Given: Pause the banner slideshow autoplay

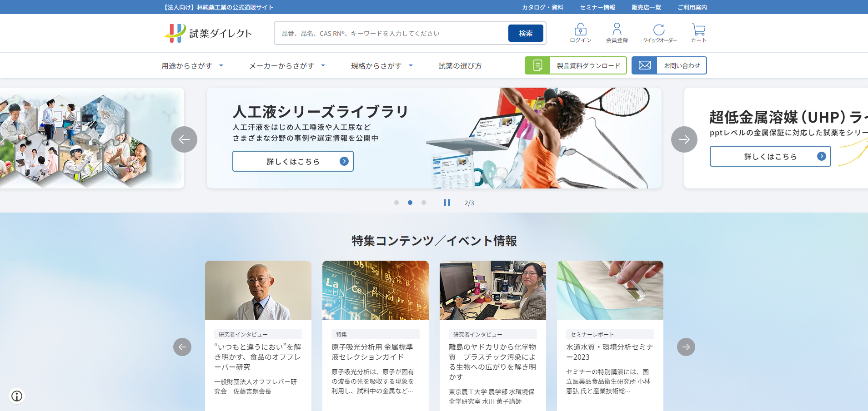Looking at the screenshot, I should (x=447, y=203).
